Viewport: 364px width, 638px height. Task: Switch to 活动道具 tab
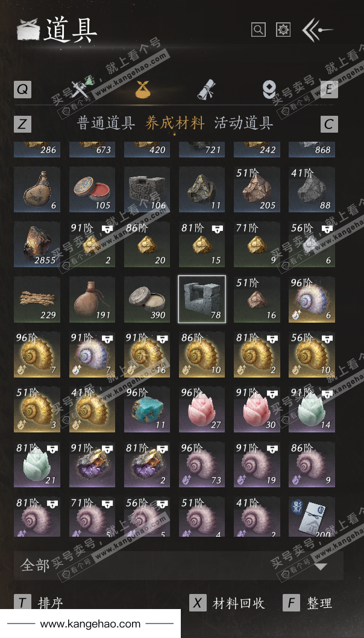(x=243, y=123)
